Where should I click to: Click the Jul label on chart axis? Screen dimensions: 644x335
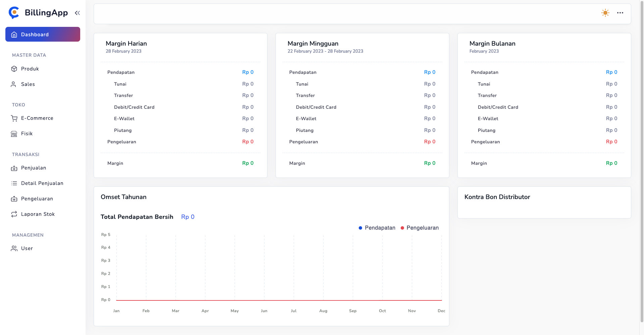tap(294, 311)
